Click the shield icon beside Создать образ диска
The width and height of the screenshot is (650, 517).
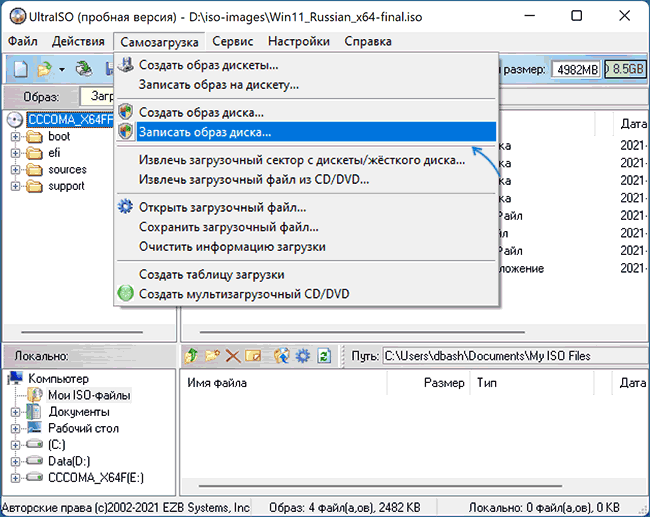(x=126, y=112)
